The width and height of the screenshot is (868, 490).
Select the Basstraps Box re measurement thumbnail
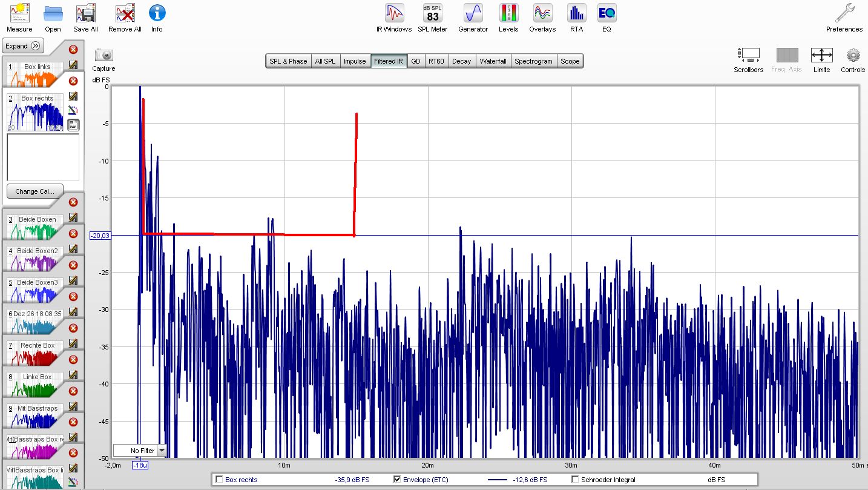coord(35,447)
